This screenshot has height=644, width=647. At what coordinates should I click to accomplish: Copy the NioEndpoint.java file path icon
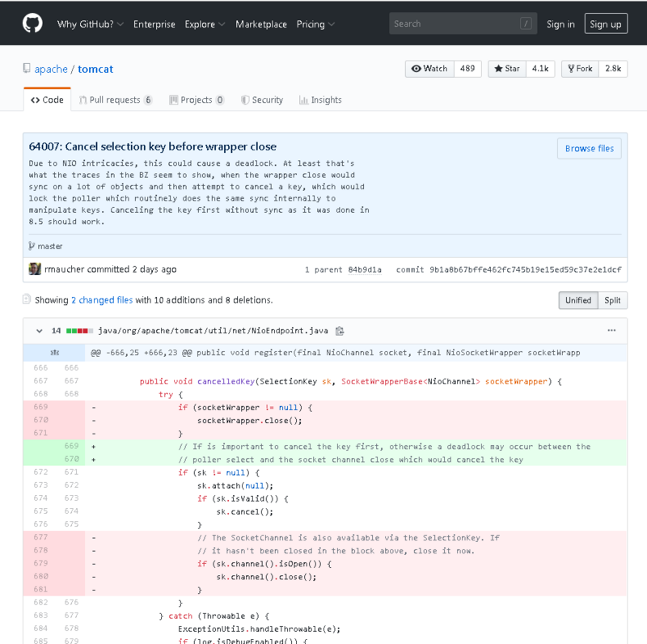coord(339,330)
